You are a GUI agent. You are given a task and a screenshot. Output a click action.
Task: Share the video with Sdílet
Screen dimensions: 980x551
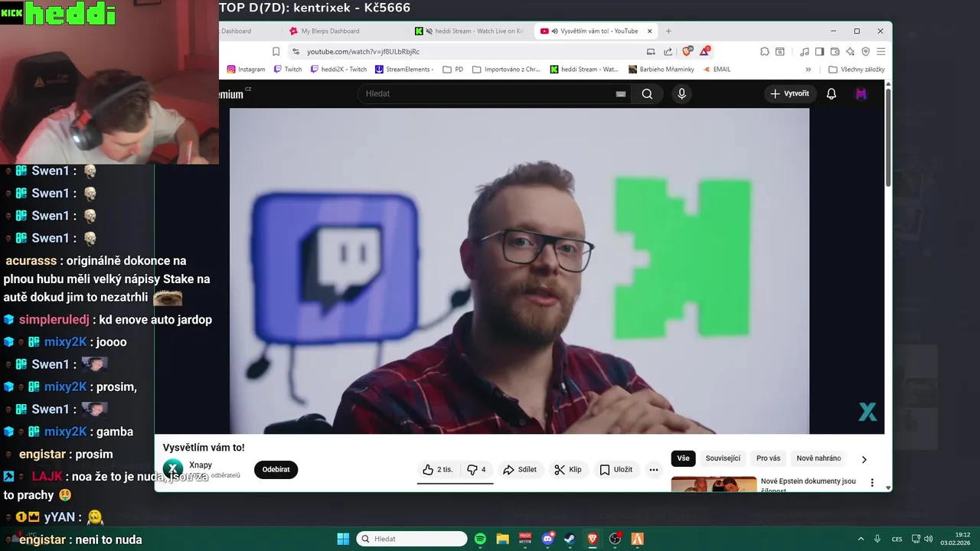click(x=520, y=469)
